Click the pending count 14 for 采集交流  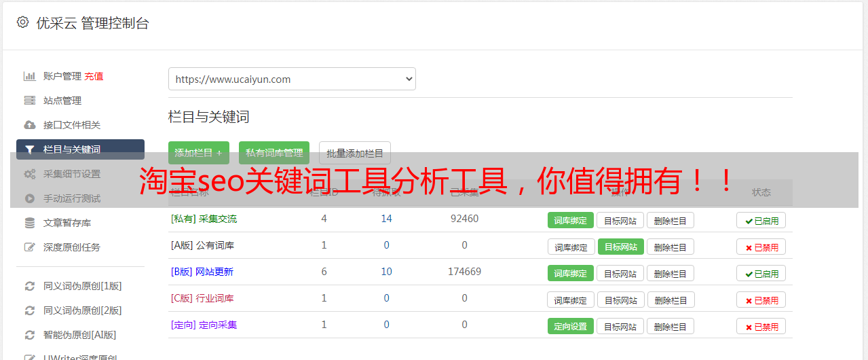[387, 219]
